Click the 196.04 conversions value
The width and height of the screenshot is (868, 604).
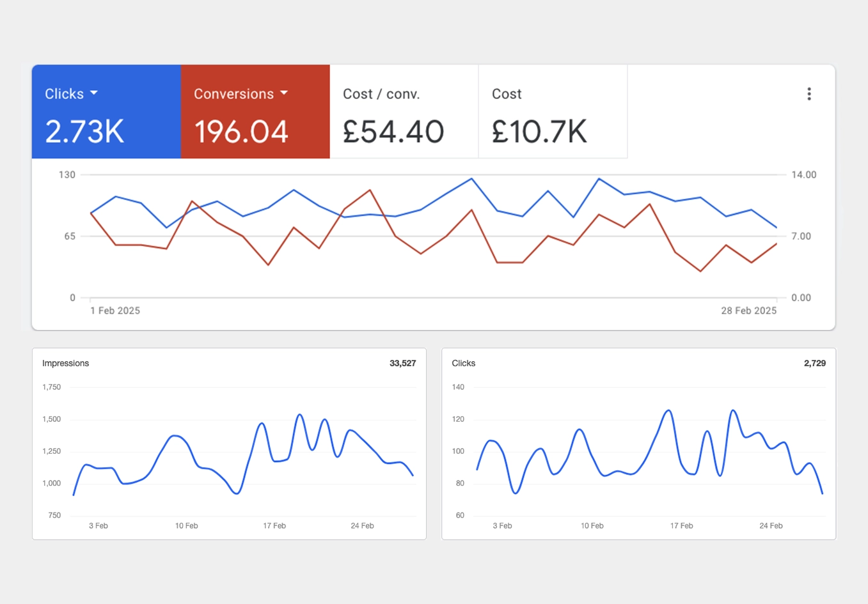click(241, 132)
